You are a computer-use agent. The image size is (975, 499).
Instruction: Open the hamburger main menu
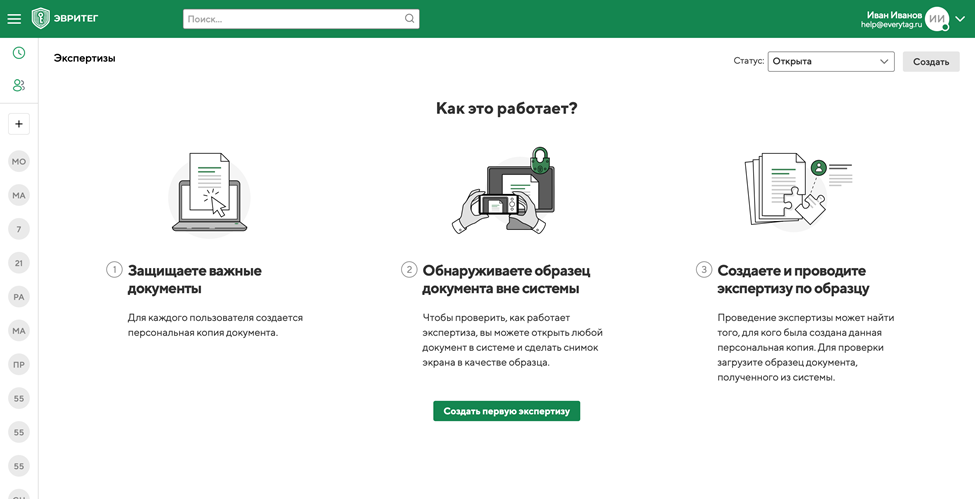(14, 19)
